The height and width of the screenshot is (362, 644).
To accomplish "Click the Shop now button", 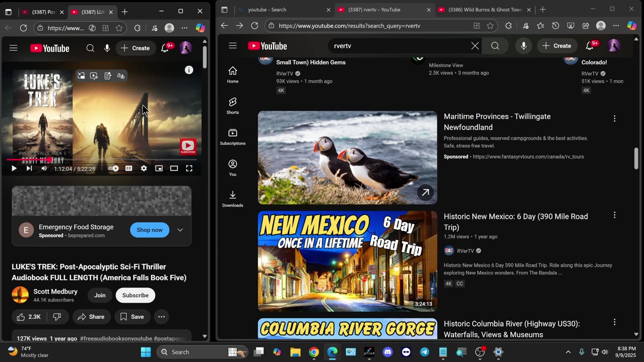I will [x=149, y=230].
